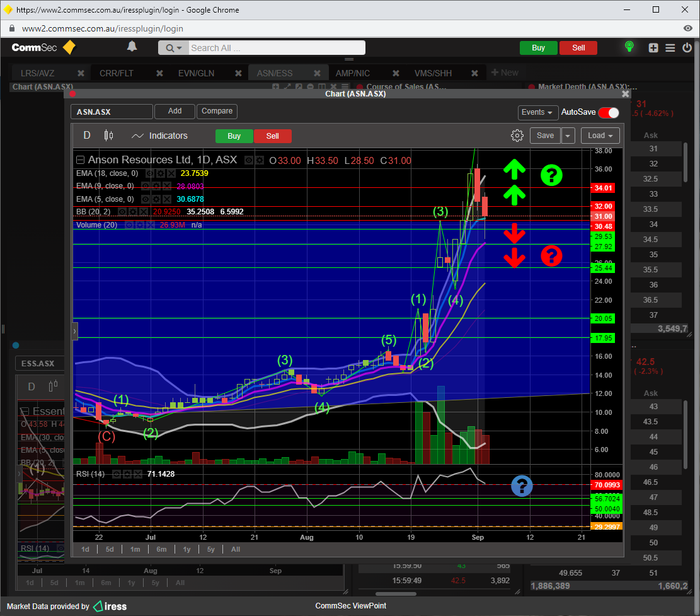Click the green Buy button in header
The width and height of the screenshot is (700, 616).
(x=539, y=48)
